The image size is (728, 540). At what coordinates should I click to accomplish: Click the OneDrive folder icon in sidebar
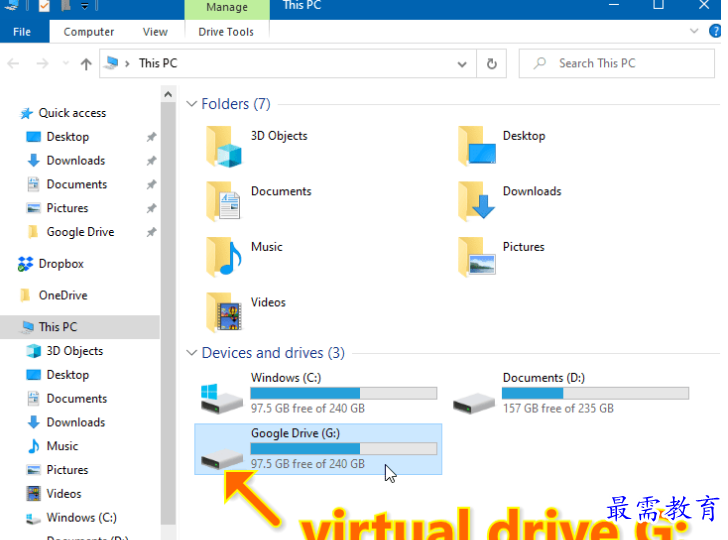(26, 295)
